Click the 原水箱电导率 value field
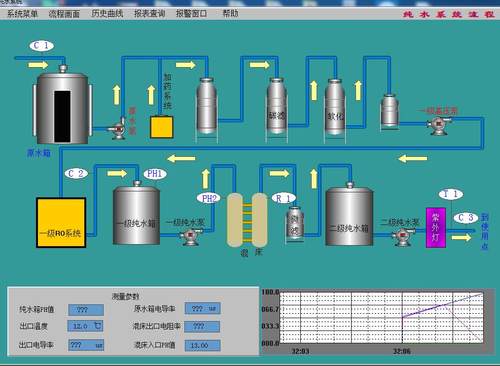Viewport: 500px width, 366px height. pos(203,309)
